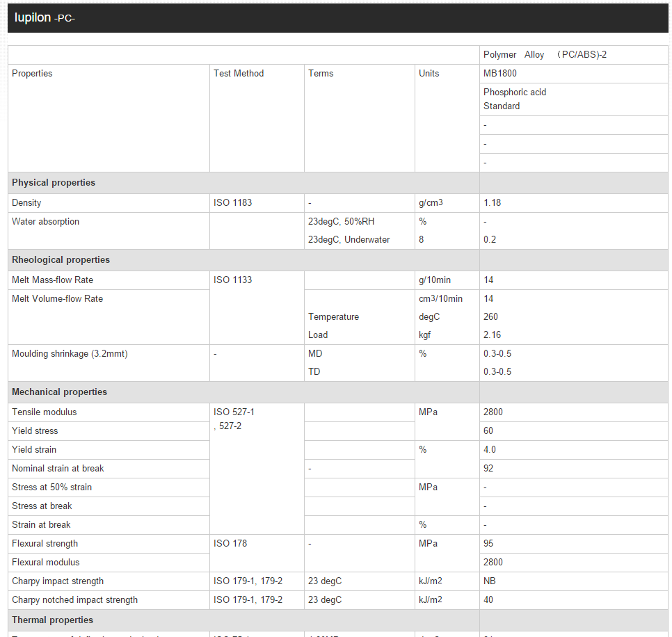Click the Load term

[x=318, y=334]
